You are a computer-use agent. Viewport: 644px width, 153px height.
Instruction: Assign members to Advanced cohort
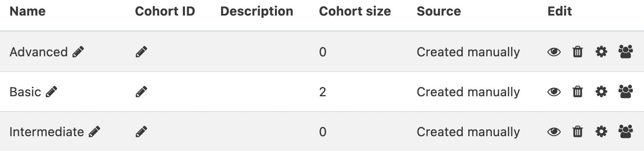[626, 52]
